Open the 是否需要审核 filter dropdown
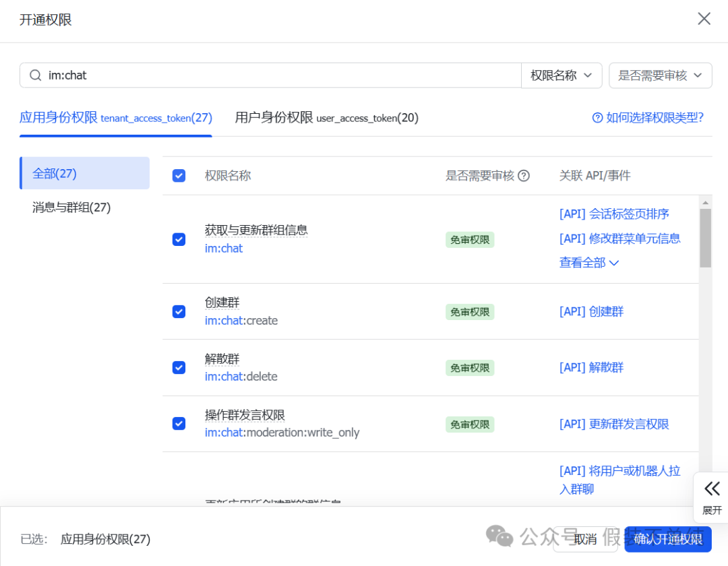The height and width of the screenshot is (566, 728). [660, 75]
